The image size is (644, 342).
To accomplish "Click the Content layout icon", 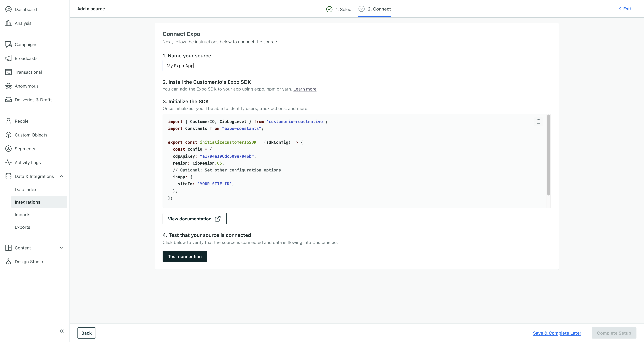I will pyautogui.click(x=8, y=248).
